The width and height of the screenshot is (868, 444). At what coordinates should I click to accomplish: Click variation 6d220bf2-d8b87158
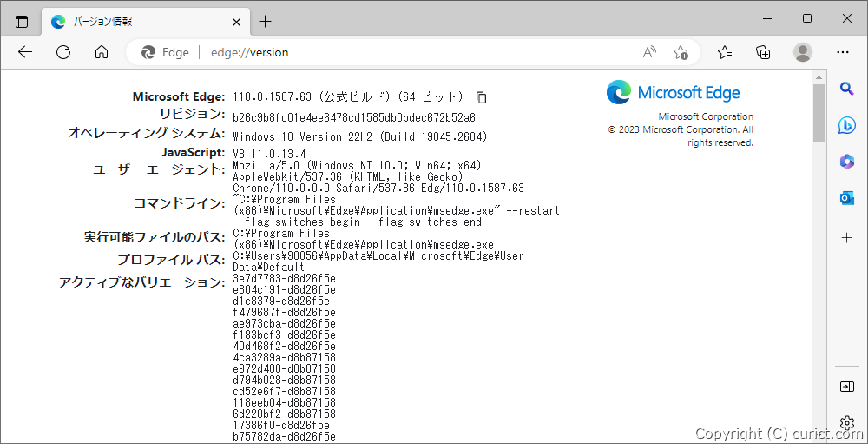pyautogui.click(x=284, y=414)
